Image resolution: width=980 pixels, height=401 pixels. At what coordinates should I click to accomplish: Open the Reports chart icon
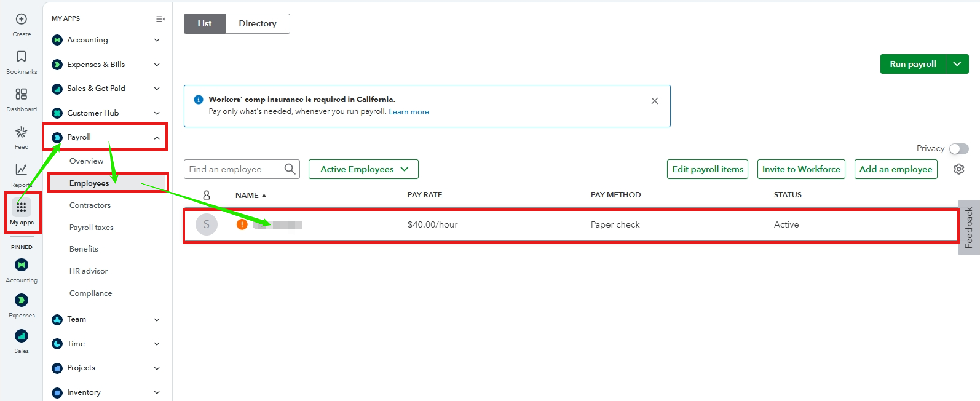(x=22, y=169)
